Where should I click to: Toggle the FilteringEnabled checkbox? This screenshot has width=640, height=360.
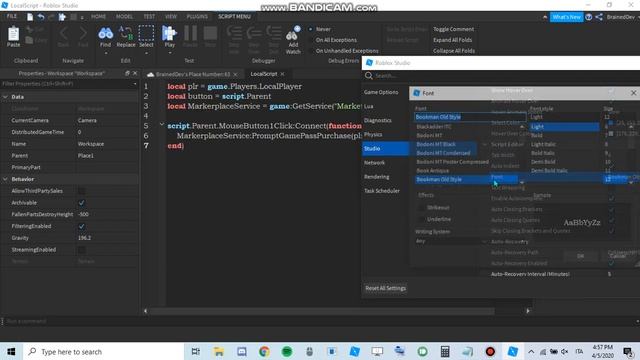[x=82, y=226]
